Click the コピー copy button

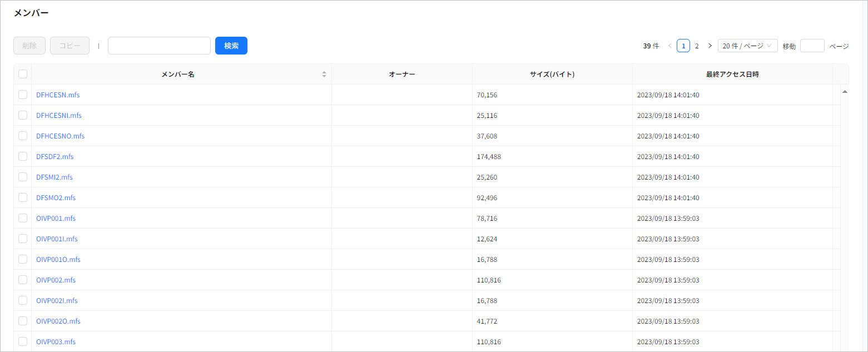69,46
